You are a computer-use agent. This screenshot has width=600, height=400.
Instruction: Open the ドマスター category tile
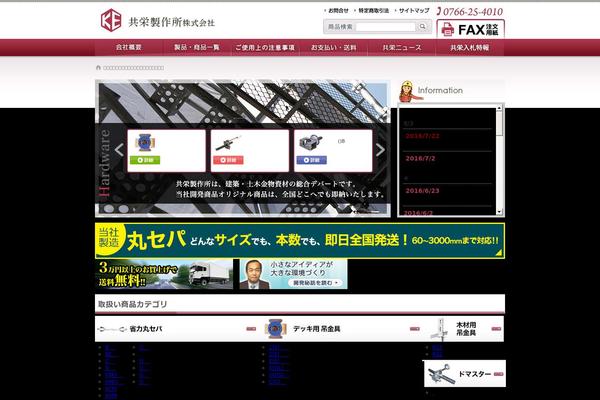tap(465, 374)
